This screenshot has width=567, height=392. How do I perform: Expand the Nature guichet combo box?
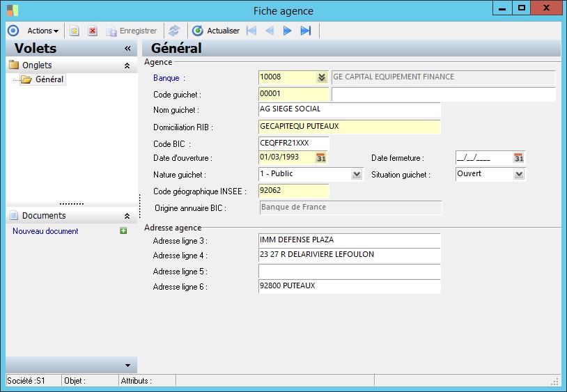click(x=357, y=175)
